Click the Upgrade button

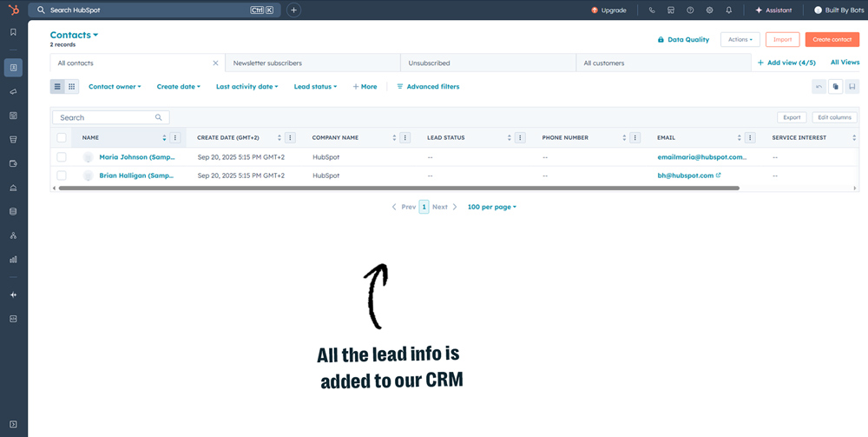609,10
